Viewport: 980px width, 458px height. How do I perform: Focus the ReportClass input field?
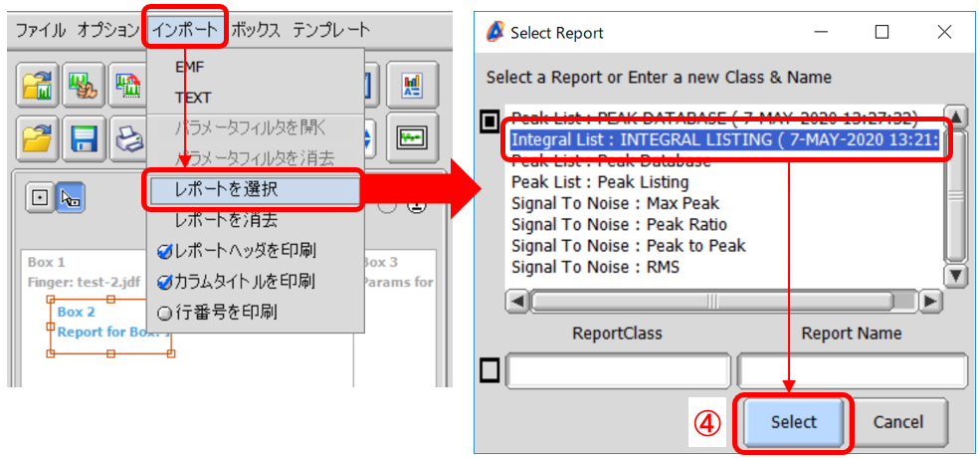[x=618, y=371]
